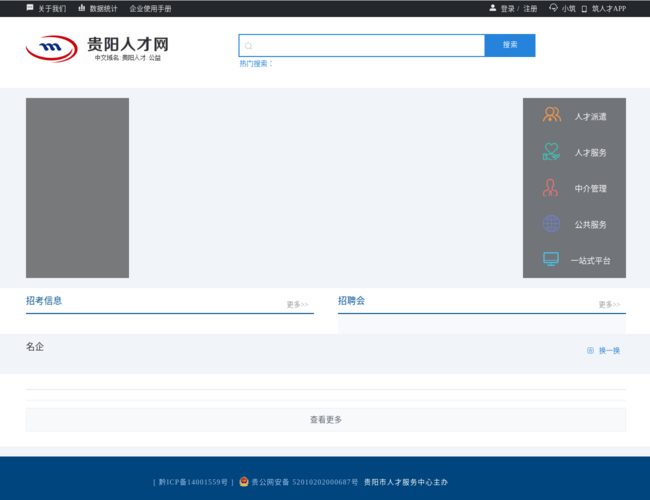
Task: Open 小筑 assistant link
Action: tap(568, 9)
